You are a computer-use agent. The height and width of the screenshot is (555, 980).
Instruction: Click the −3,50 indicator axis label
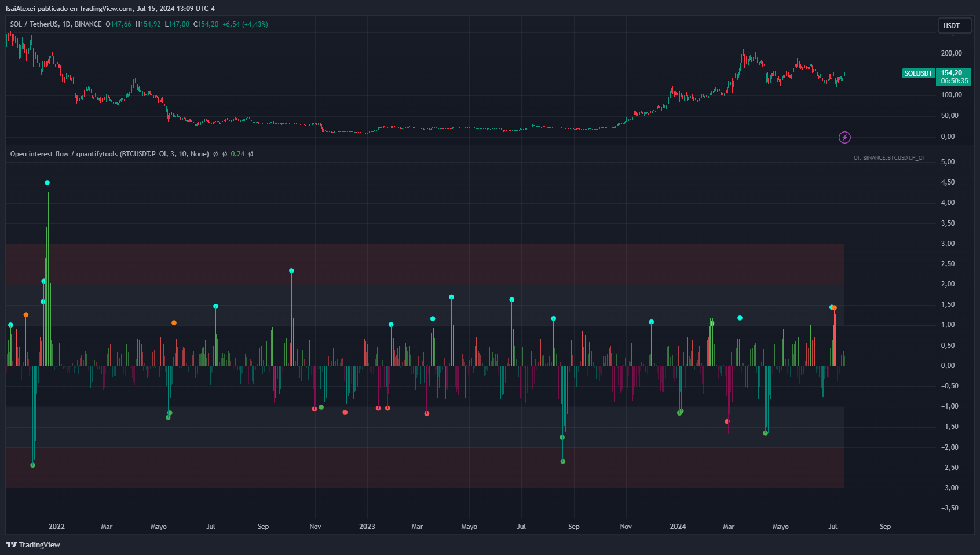[949, 508]
